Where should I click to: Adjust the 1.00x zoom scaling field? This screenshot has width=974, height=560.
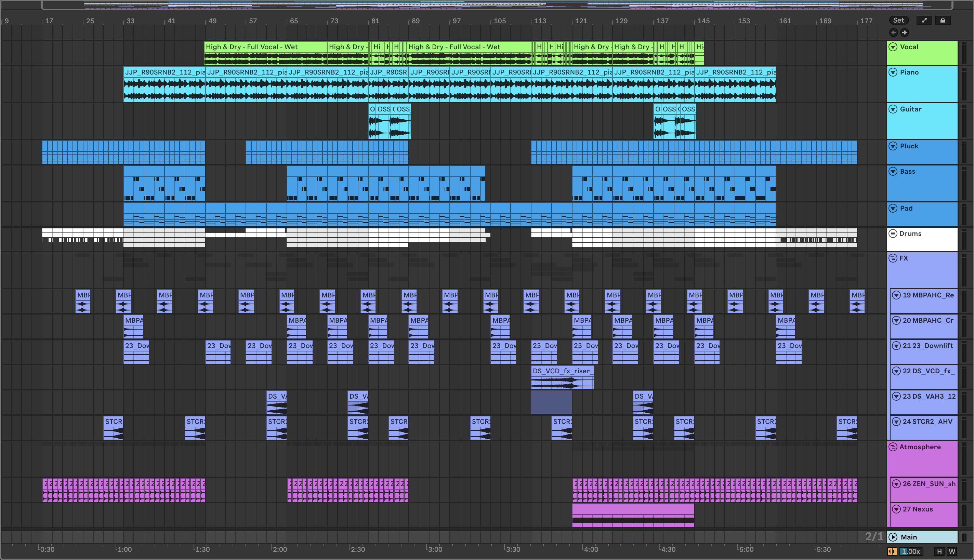point(911,551)
